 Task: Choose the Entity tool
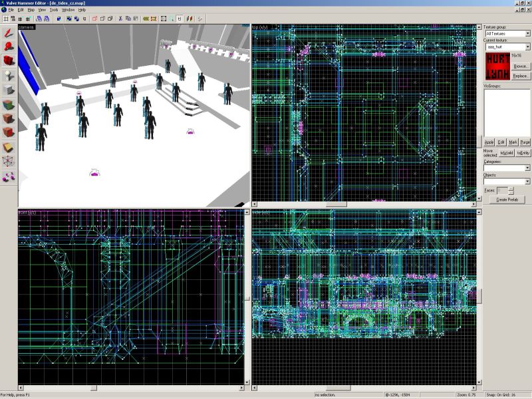[8, 75]
